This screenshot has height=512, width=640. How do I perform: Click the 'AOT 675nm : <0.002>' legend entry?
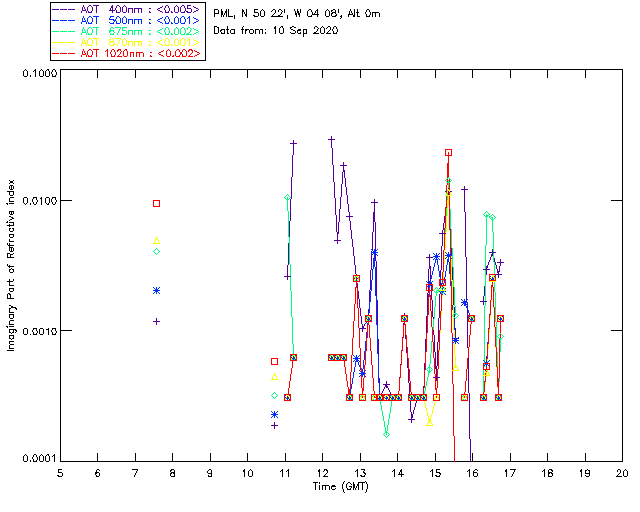click(x=128, y=31)
